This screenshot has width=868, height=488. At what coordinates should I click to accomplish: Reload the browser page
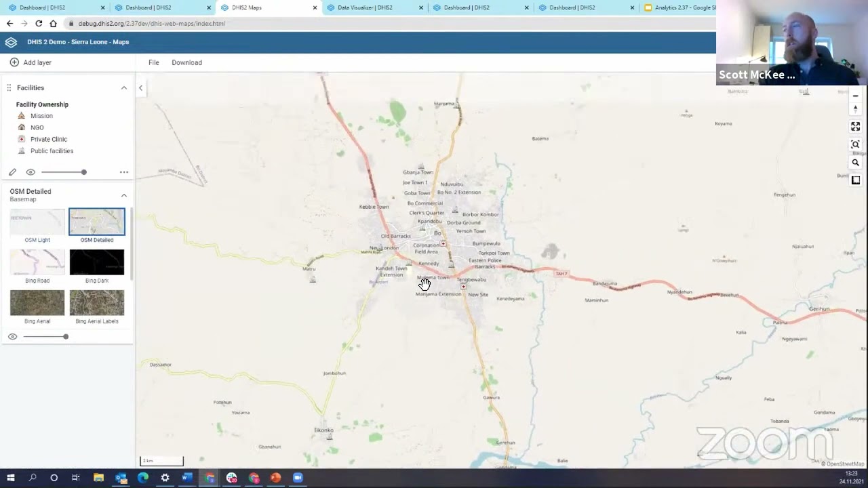click(39, 23)
